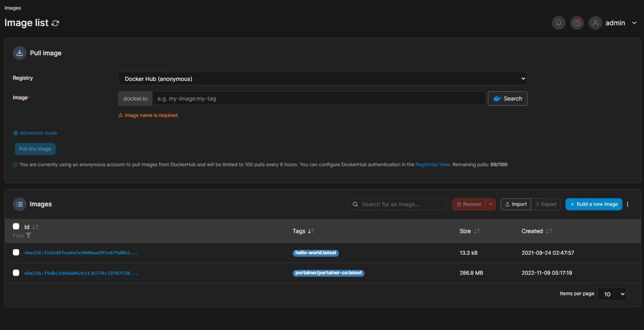Click the portainer/portainer-ce:latest tag

pos(328,273)
